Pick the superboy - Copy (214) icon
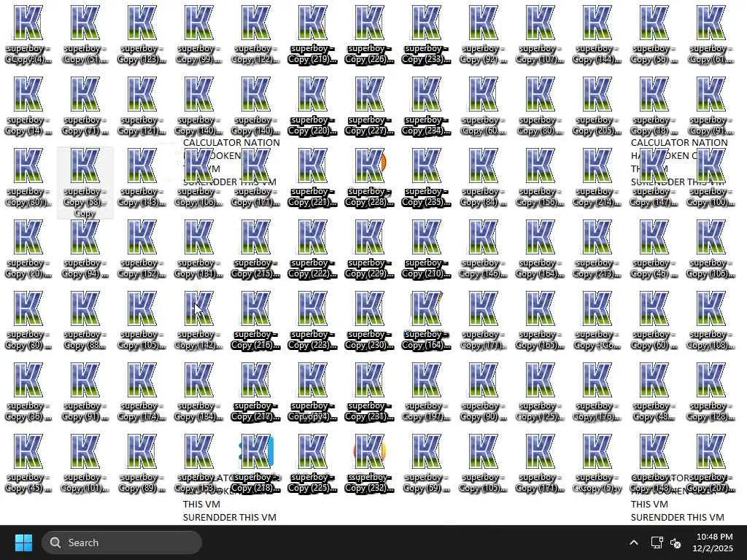This screenshot has width=747, height=560. (597, 177)
